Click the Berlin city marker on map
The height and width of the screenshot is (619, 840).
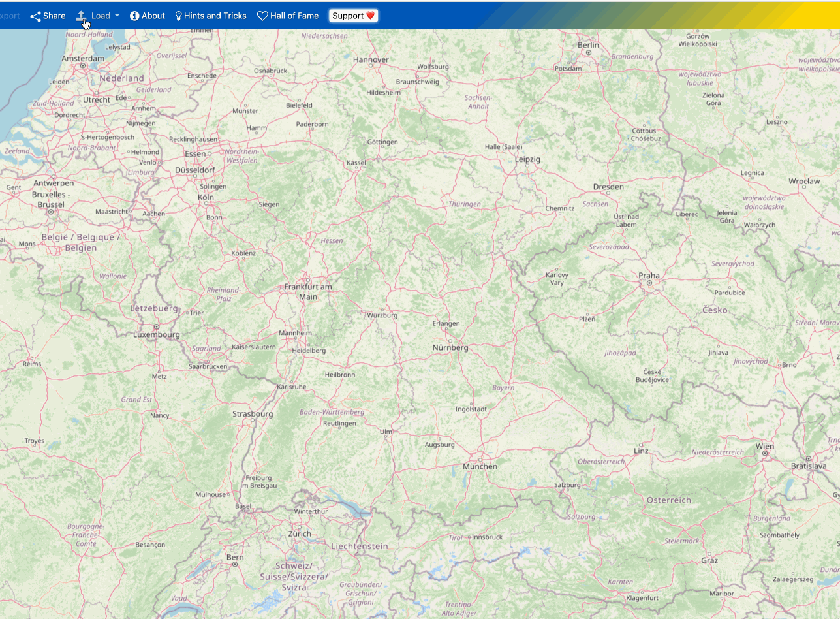[588, 52]
